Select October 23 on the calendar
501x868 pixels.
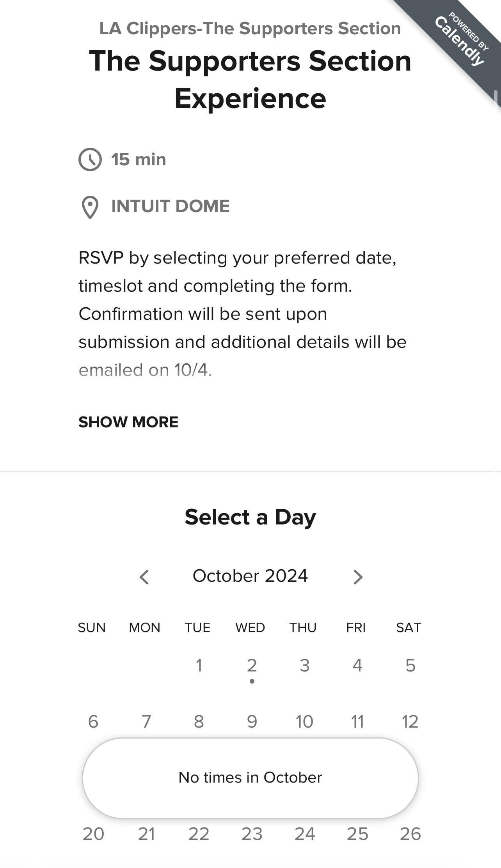click(x=252, y=834)
